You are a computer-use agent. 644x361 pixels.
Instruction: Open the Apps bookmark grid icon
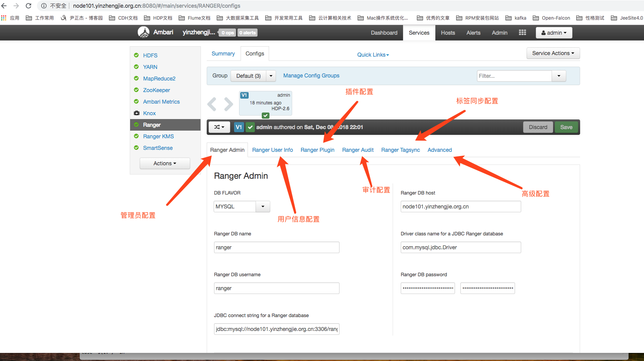coord(4,18)
